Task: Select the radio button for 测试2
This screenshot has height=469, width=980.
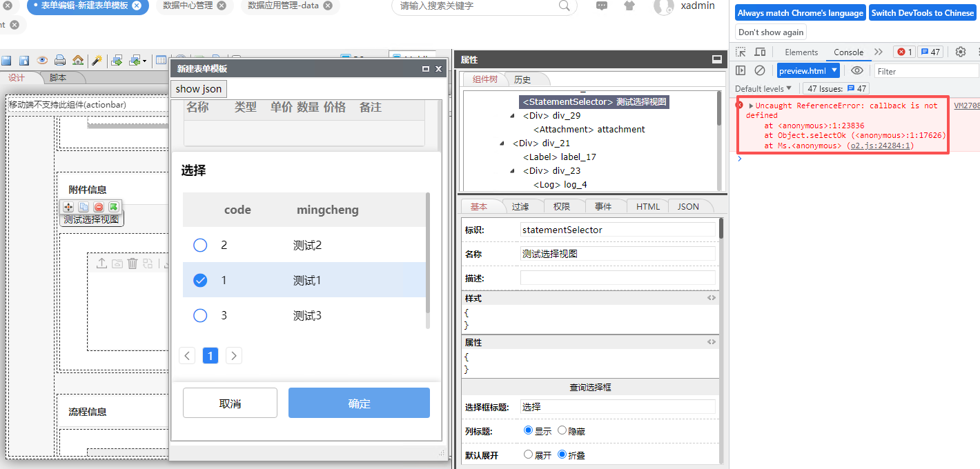Action: (x=200, y=245)
